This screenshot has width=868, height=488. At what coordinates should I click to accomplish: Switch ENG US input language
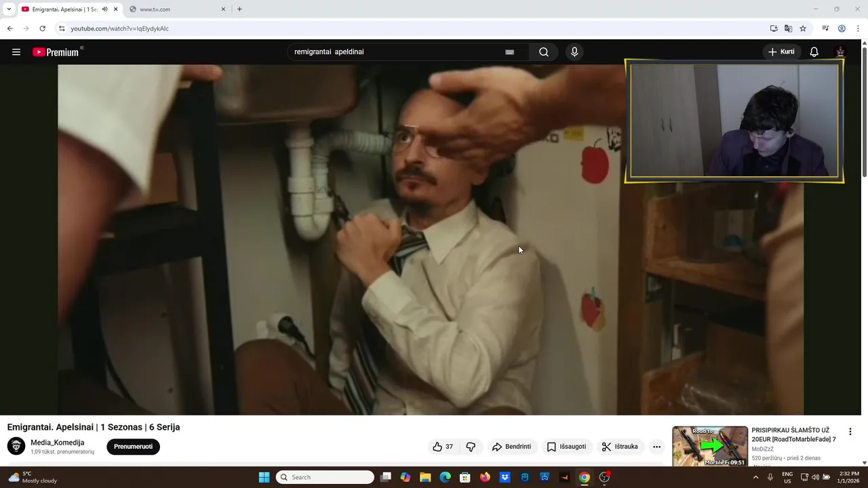coord(787,477)
